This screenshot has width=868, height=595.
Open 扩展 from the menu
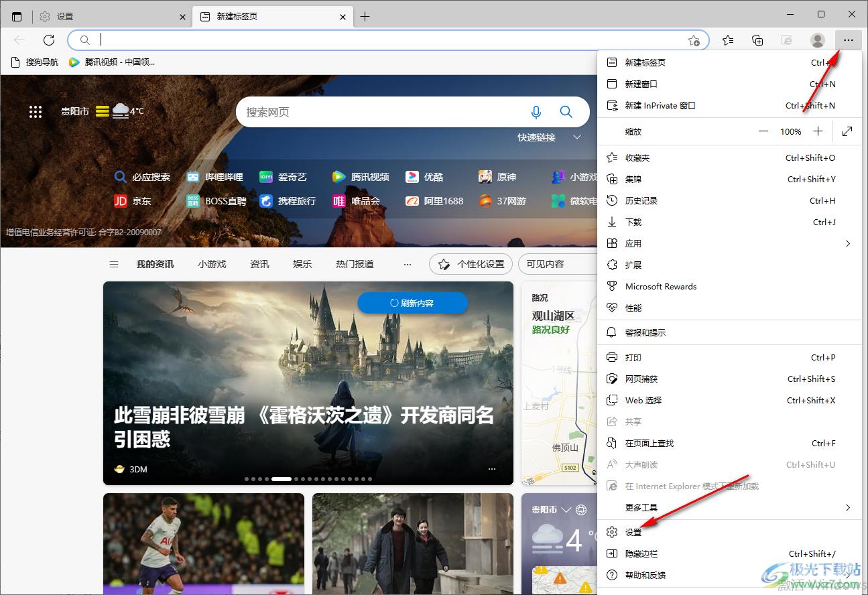pos(729,265)
